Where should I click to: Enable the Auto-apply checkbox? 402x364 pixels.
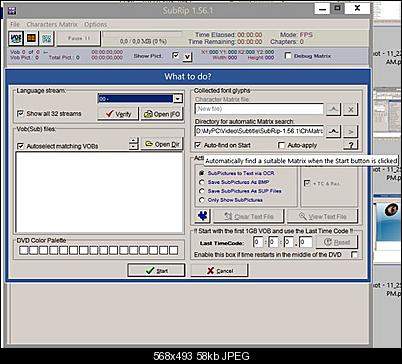281,145
